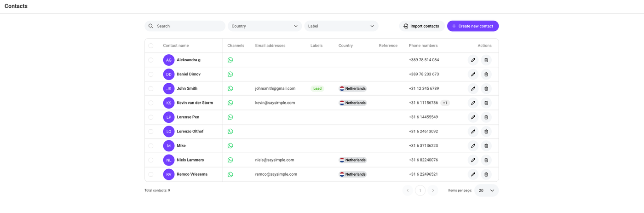Screen dimensions: 644x213
Task: Edit the John Smith contact with pencil icon
Action: coord(473,88)
